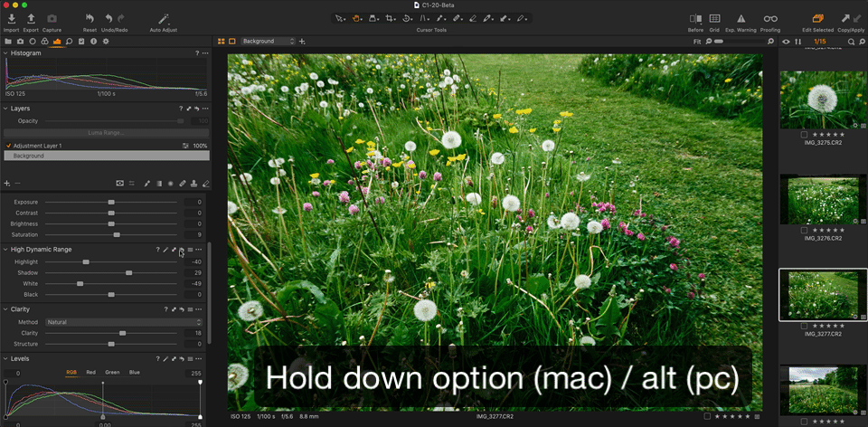Viewport: 868px width, 427px height.
Task: Open Levels panel help question mark
Action: 157,359
